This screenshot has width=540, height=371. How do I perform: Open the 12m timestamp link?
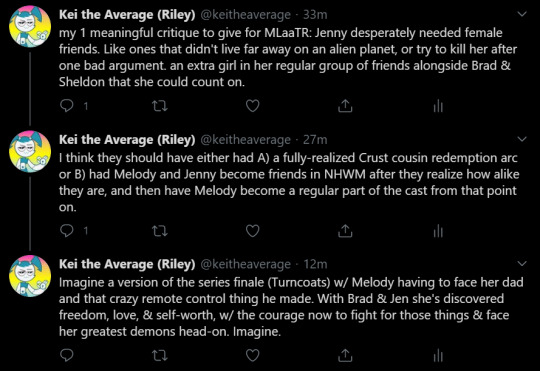coord(315,264)
